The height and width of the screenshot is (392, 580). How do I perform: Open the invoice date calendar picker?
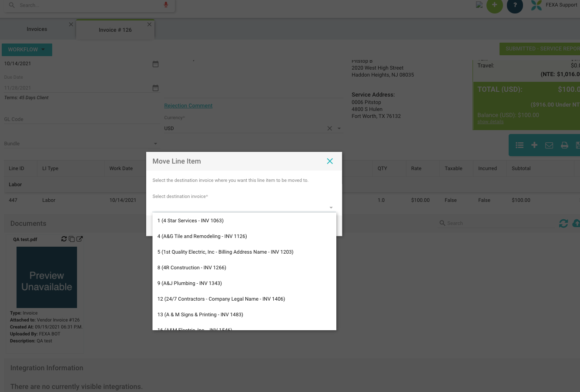[x=155, y=64]
